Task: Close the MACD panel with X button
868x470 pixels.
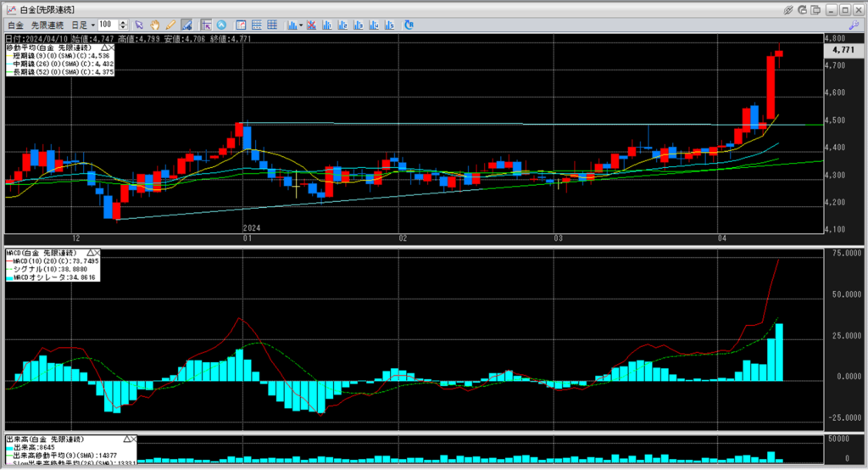Action: tap(97, 253)
